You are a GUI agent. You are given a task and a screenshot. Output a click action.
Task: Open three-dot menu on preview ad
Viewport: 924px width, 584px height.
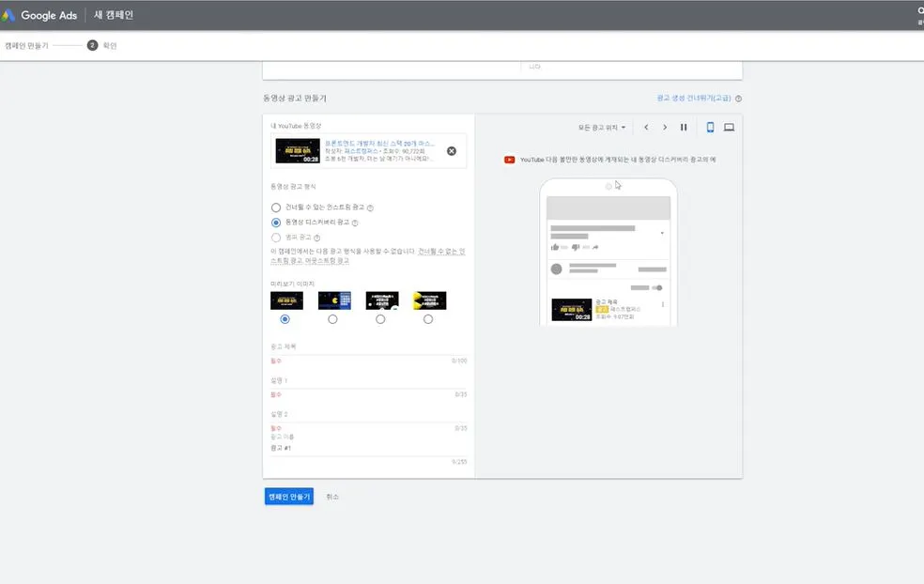(x=663, y=304)
